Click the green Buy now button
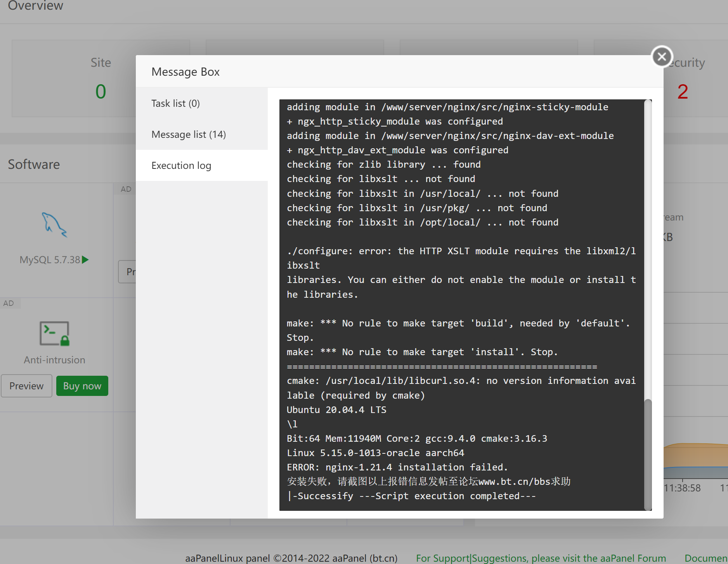Image resolution: width=728 pixels, height=564 pixels. pyautogui.click(x=82, y=386)
